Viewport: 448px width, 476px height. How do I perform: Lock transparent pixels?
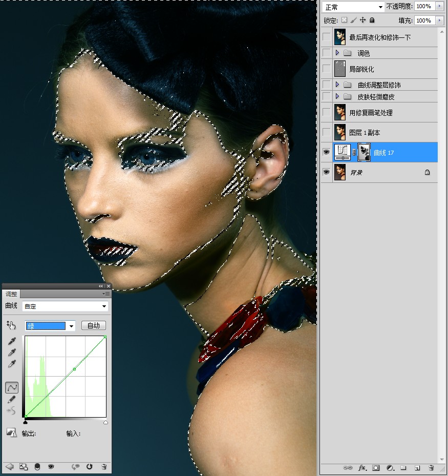344,20
